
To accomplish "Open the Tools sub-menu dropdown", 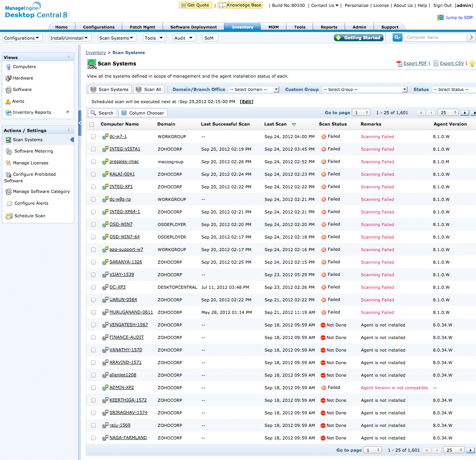I will [155, 38].
